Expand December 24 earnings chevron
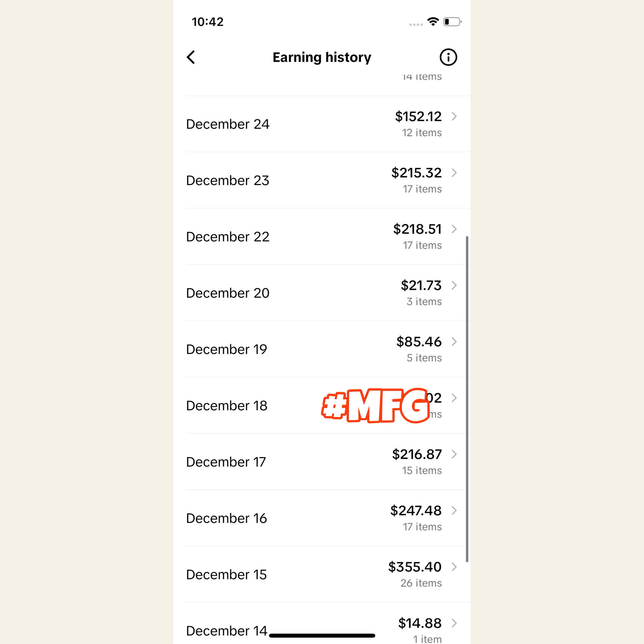The width and height of the screenshot is (644, 644). click(454, 116)
